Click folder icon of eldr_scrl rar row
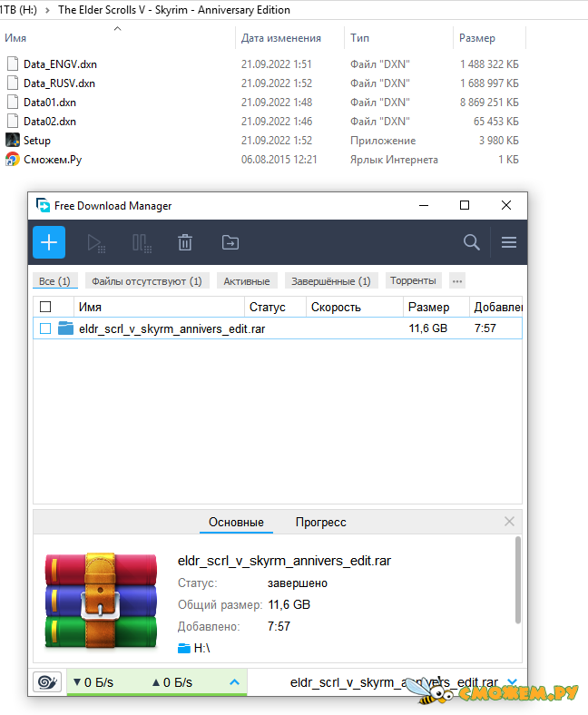This screenshot has width=588, height=715. (x=65, y=328)
